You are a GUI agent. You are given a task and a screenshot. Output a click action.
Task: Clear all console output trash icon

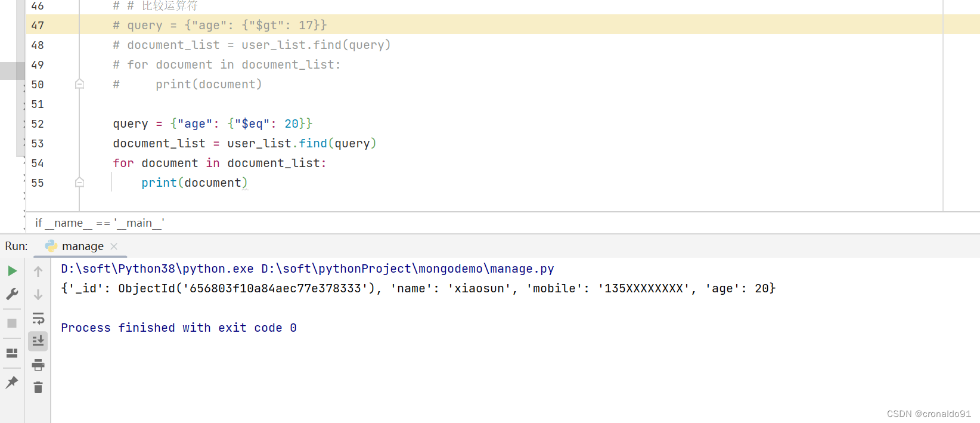(38, 388)
